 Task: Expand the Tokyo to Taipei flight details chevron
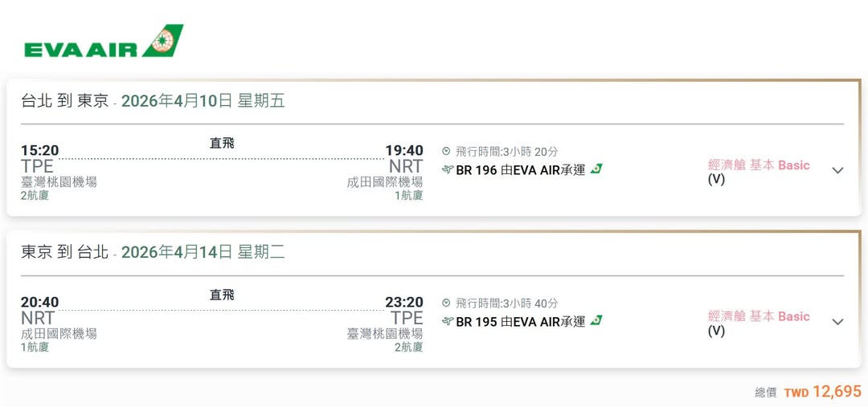(x=837, y=322)
